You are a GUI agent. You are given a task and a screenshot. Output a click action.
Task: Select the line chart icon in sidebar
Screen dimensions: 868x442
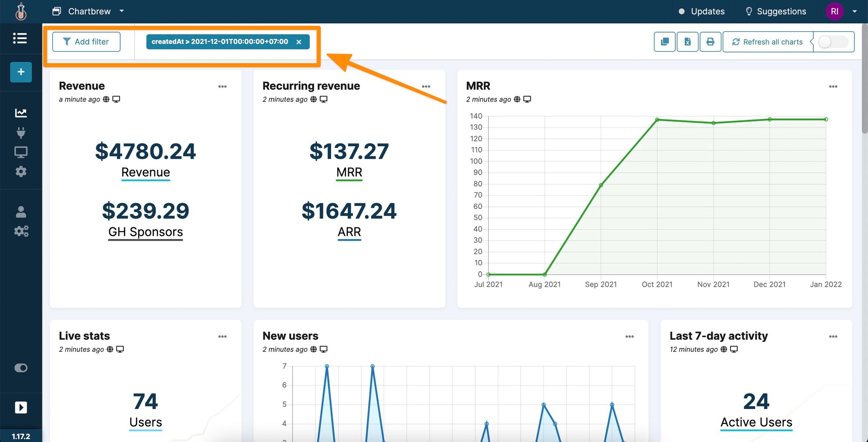click(20, 113)
